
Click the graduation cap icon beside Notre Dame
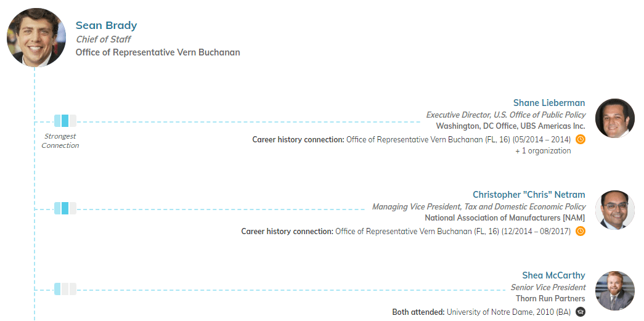[x=580, y=312]
